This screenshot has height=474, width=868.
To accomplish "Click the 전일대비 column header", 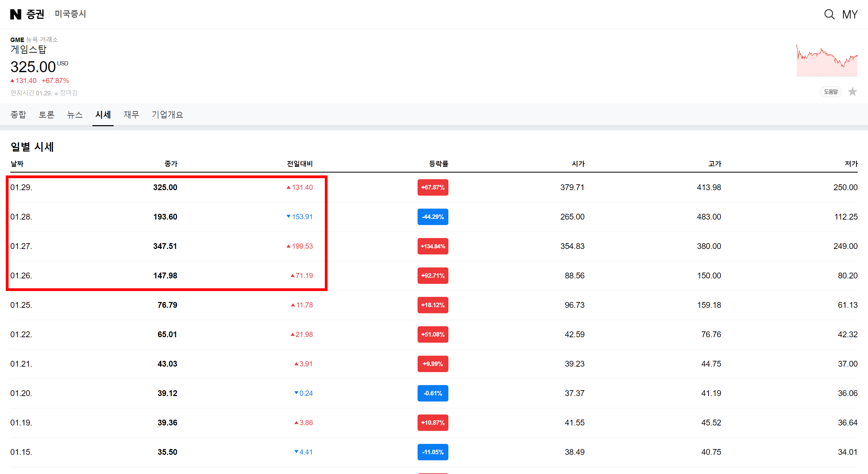I will pos(300,164).
